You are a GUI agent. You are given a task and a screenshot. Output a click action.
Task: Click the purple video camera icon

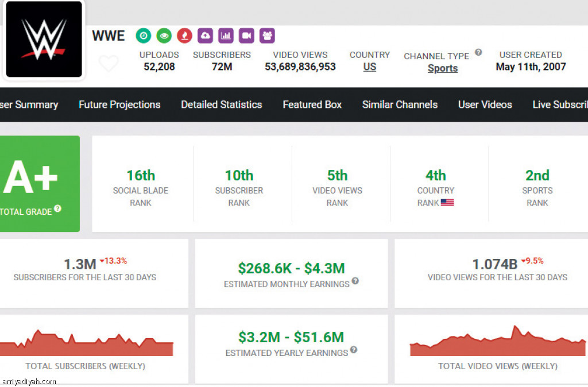[x=246, y=36]
